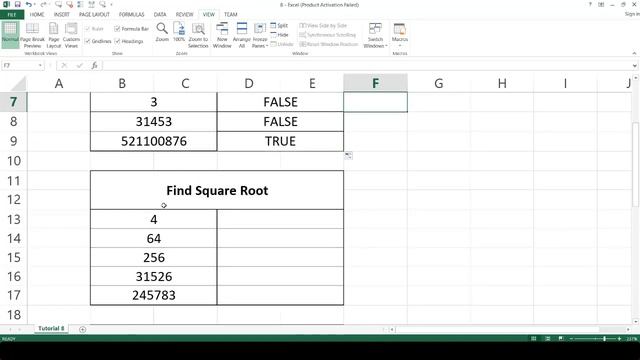Click the Save icon in Quick Access
This screenshot has height=360, width=640.
tap(18, 4)
